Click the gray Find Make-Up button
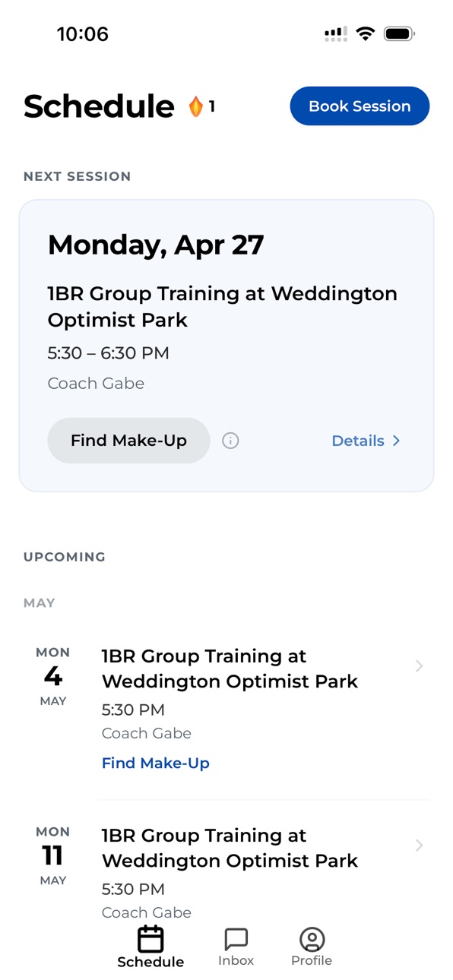 coord(128,441)
